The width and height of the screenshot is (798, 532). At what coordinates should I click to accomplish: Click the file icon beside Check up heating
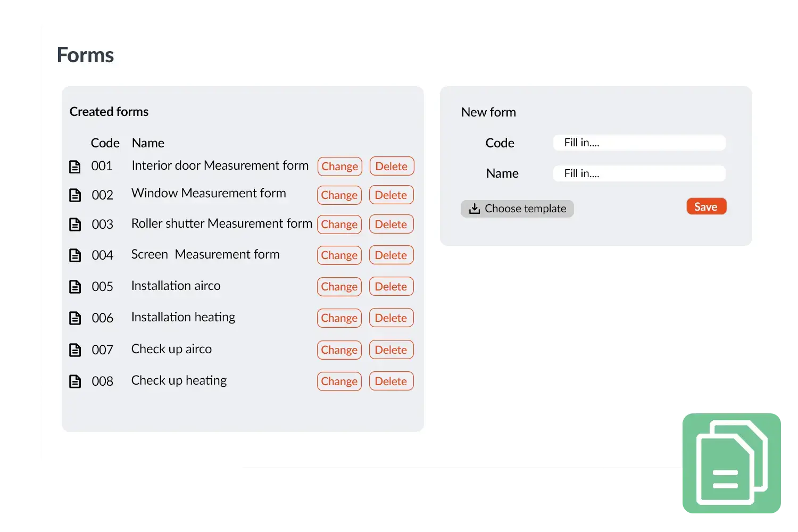tap(75, 381)
